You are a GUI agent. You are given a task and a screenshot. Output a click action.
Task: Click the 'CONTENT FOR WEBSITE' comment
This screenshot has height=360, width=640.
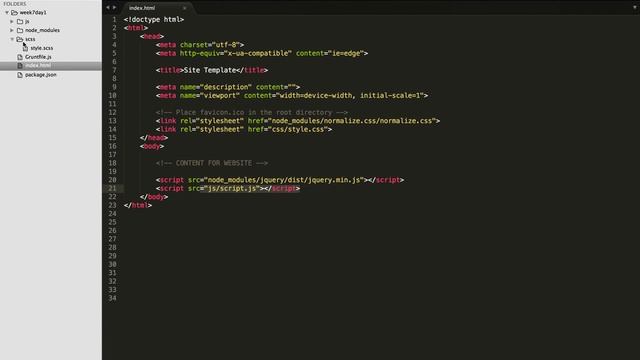(x=212, y=163)
